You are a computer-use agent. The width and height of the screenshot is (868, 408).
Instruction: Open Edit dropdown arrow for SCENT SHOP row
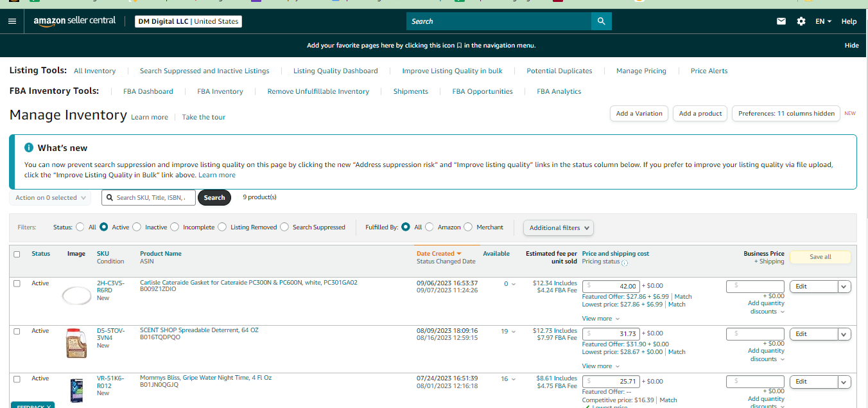(844, 334)
